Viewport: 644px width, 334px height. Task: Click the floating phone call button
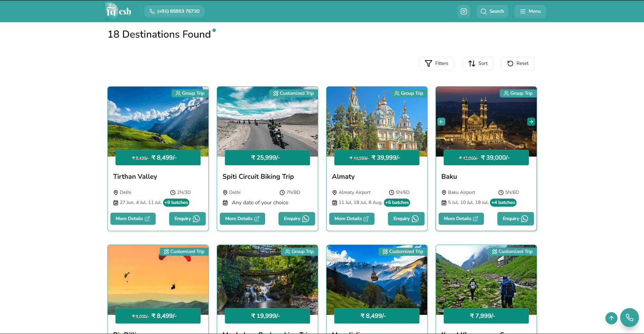pos(630,318)
